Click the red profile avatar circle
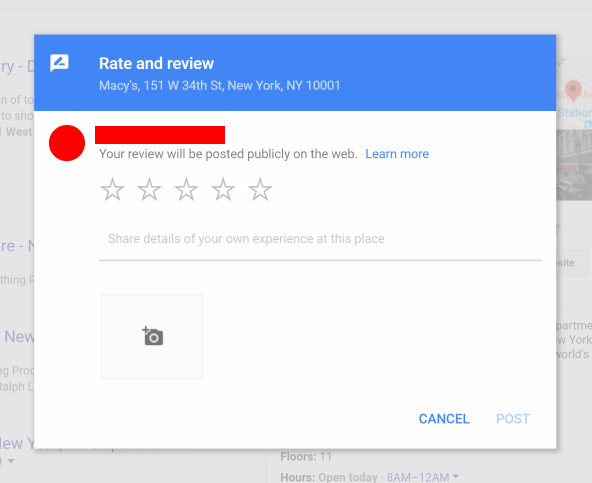Image resolution: width=592 pixels, height=483 pixels. [x=67, y=143]
